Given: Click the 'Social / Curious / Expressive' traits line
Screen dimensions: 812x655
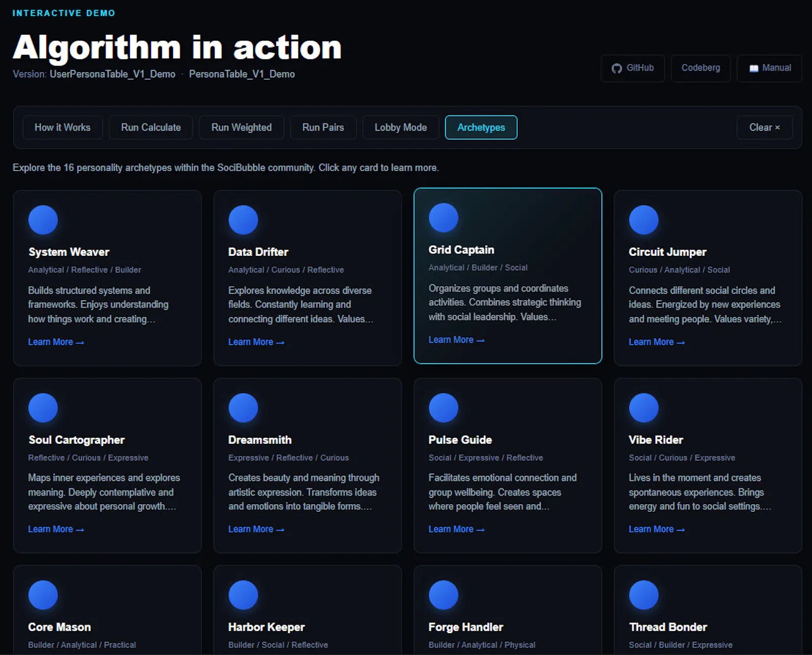Looking at the screenshot, I should coord(682,457).
